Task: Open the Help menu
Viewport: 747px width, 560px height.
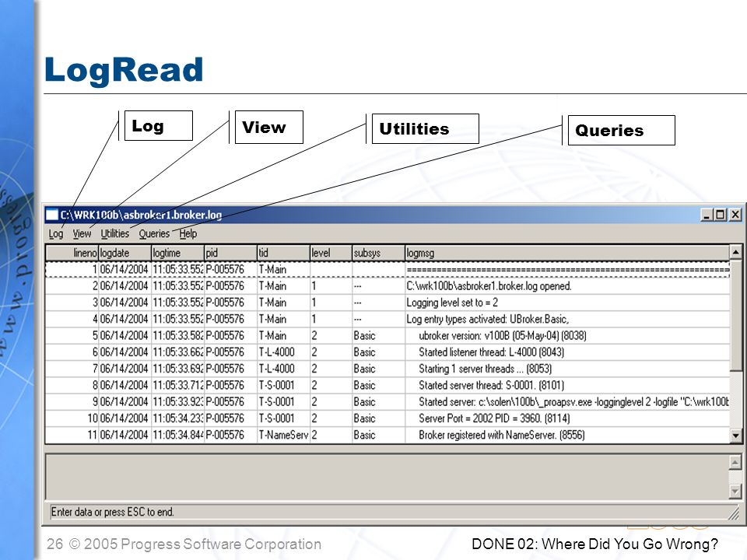Action: click(188, 234)
